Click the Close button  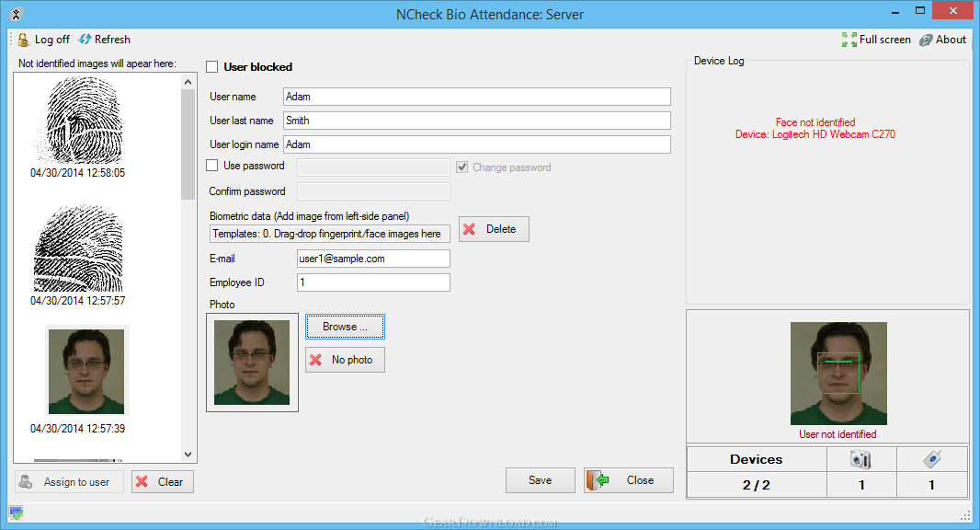click(x=629, y=480)
